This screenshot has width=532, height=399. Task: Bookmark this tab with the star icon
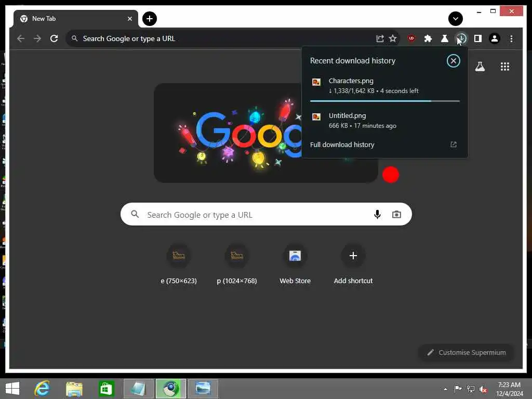pyautogui.click(x=393, y=38)
